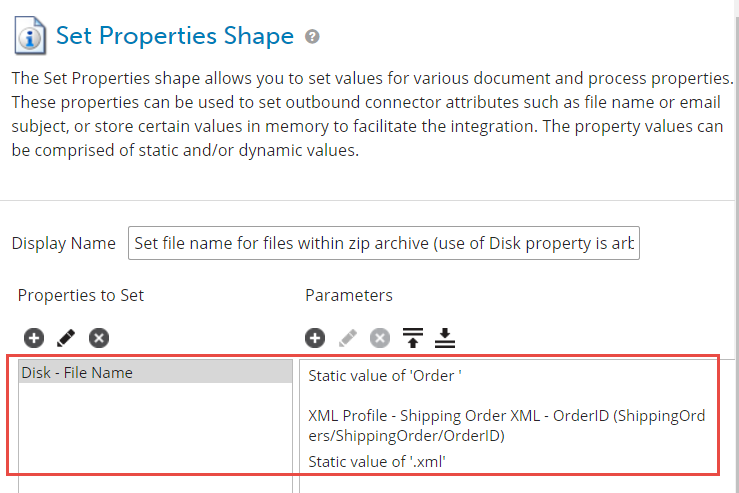The image size is (739, 493).
Task: Move the parameter up in the list
Action: tap(413, 338)
